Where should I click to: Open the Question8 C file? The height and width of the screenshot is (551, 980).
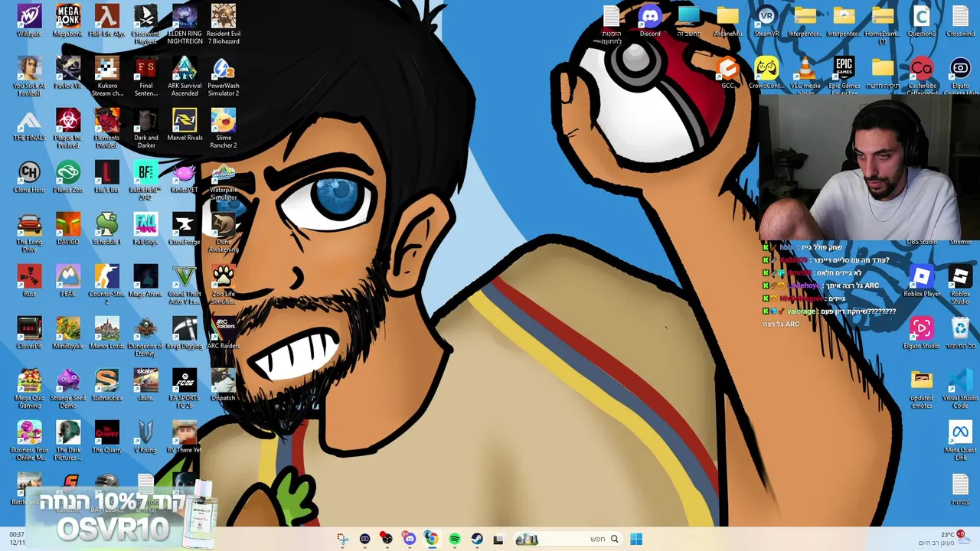[922, 21]
